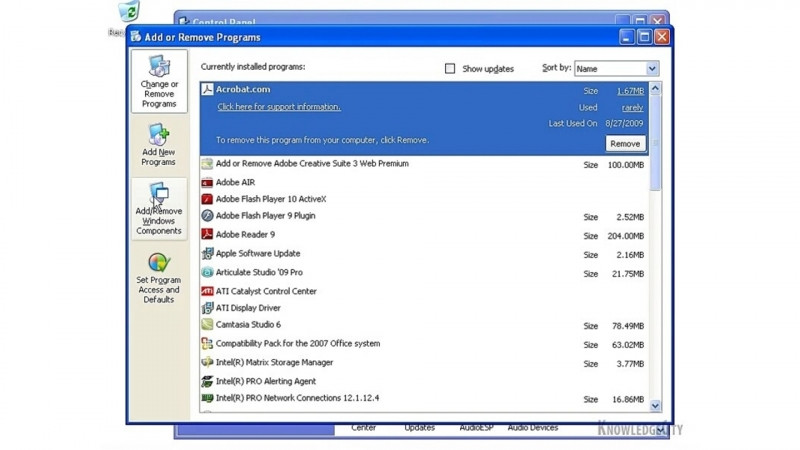This screenshot has width=800, height=450.
Task: Click the Adobe Creative Suite 3 icon
Action: [x=207, y=164]
